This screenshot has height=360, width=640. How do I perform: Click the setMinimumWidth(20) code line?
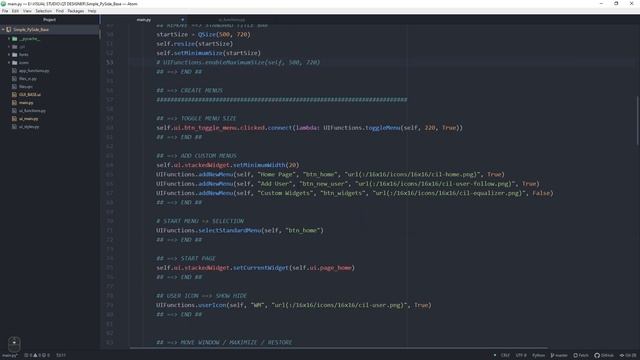[x=227, y=165]
